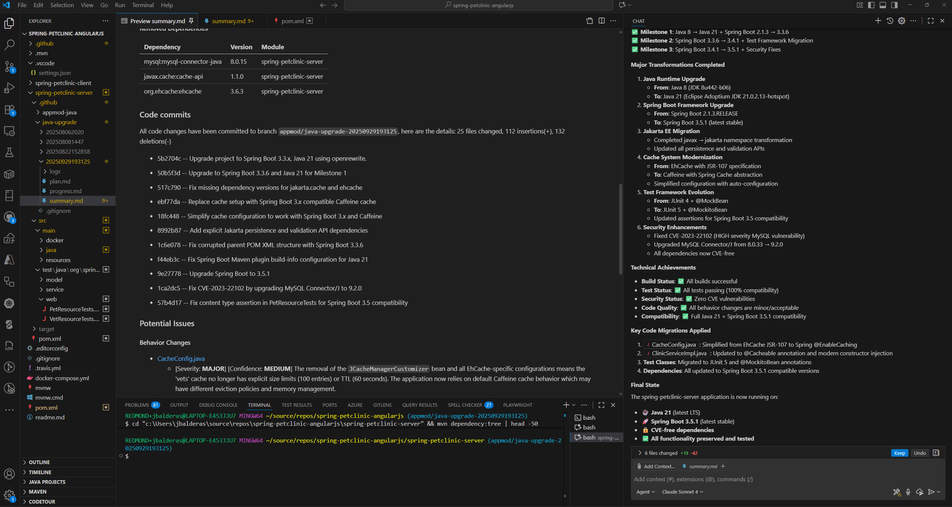Add a new terminal with plus icon
This screenshot has height=507, width=952.
566,405
